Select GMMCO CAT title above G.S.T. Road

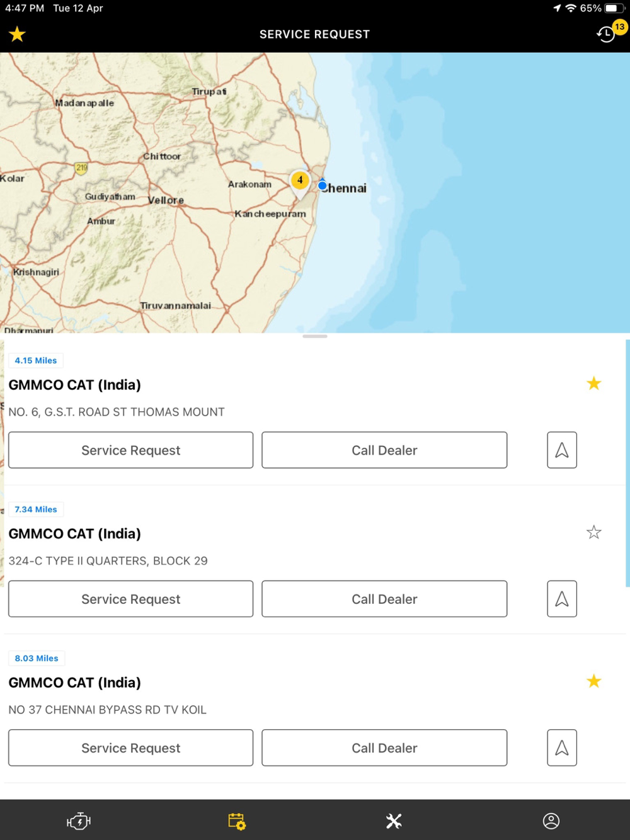(75, 385)
